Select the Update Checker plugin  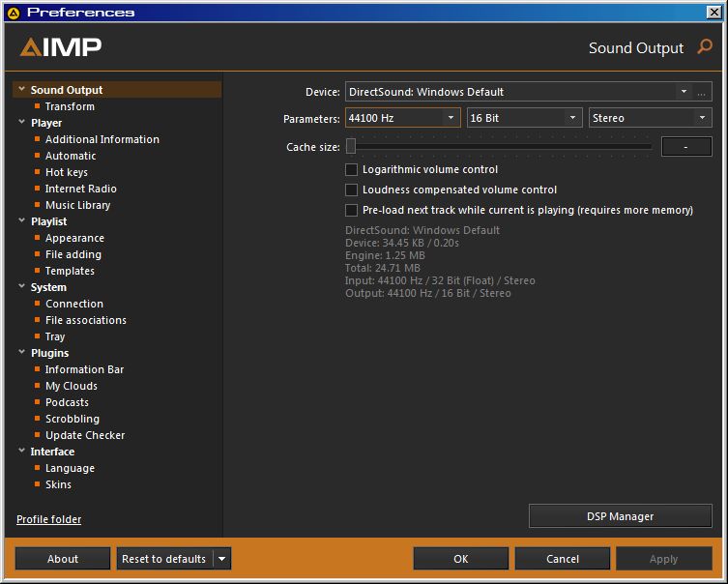point(85,435)
